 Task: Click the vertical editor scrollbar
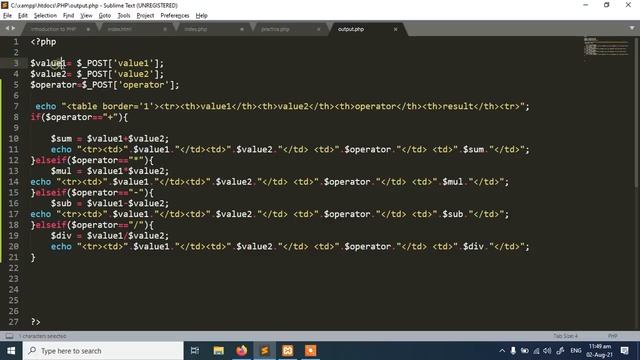tap(637, 112)
